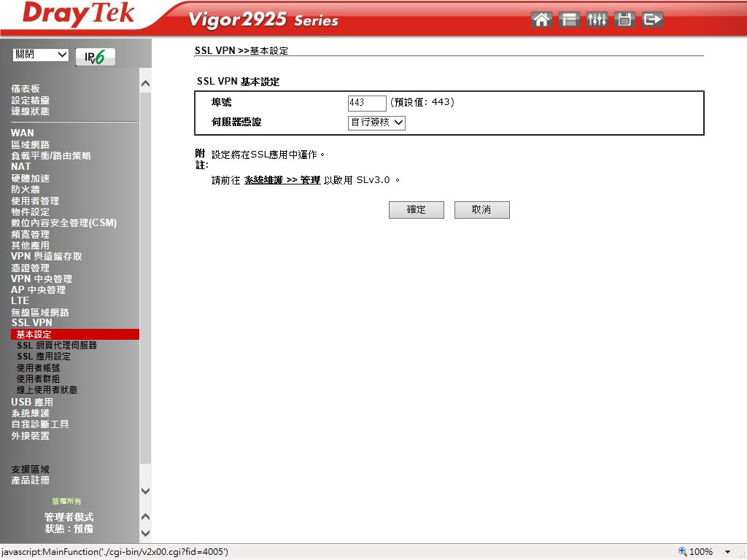Screen dimensions: 747x560
Task: Click the 埠號 port input field
Action: (x=367, y=103)
